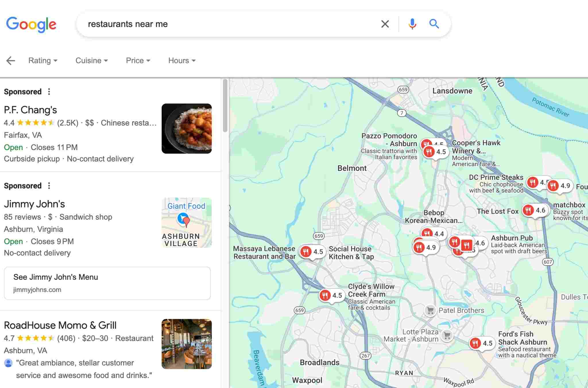Start voice search with microphone icon
588x388 pixels.
point(412,24)
